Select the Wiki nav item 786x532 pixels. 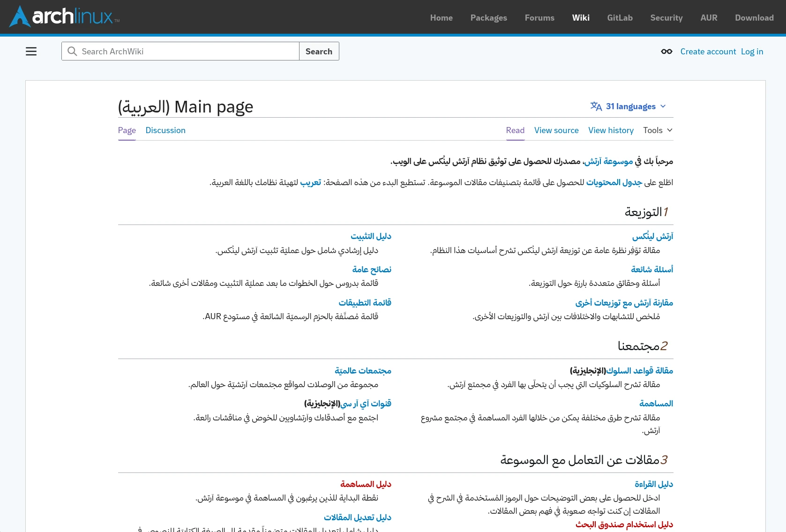(x=581, y=18)
